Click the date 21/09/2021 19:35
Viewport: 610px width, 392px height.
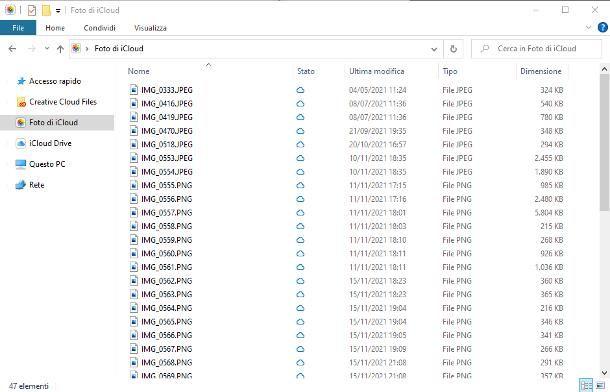pyautogui.click(x=377, y=131)
